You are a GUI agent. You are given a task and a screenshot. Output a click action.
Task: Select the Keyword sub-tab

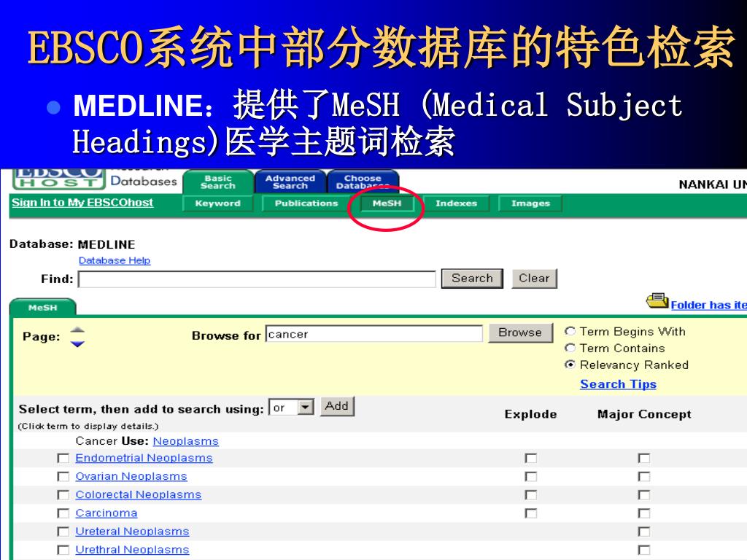tap(217, 203)
